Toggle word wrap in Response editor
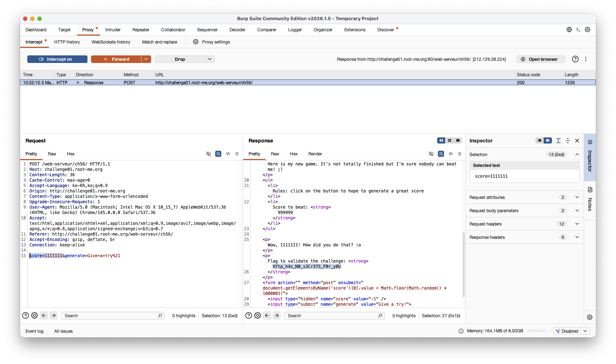The height and width of the screenshot is (364, 616). [441, 154]
